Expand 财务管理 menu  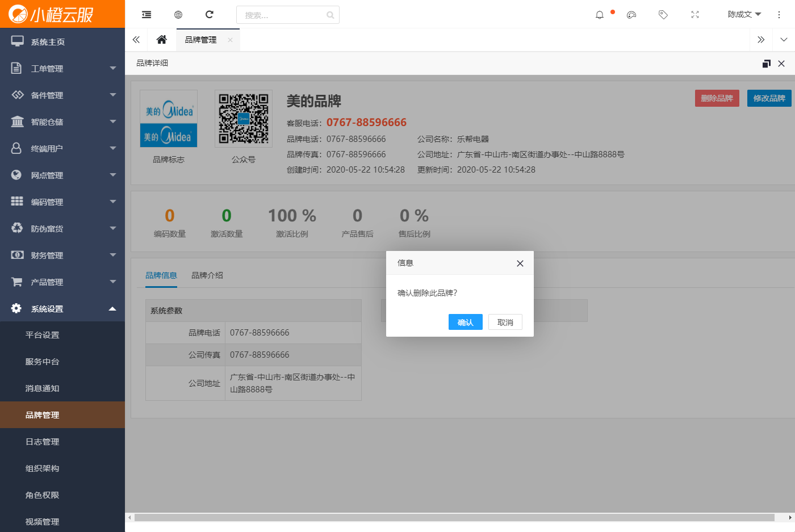[62, 255]
